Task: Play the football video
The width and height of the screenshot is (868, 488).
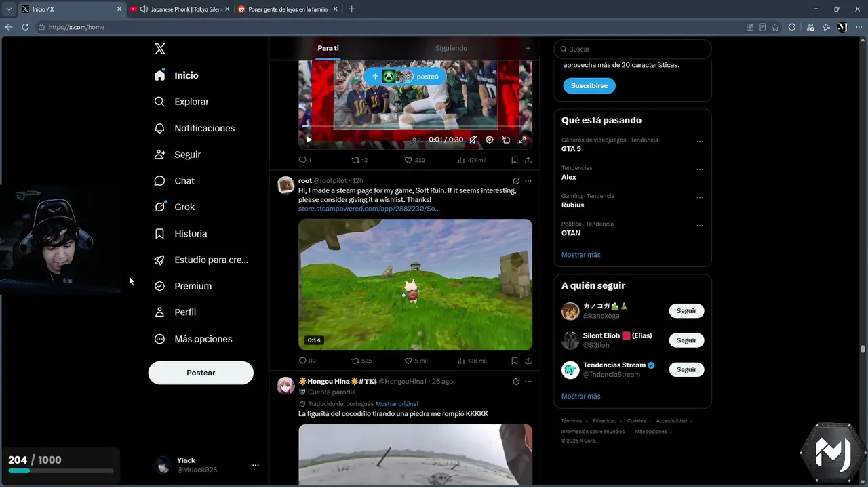Action: point(309,140)
